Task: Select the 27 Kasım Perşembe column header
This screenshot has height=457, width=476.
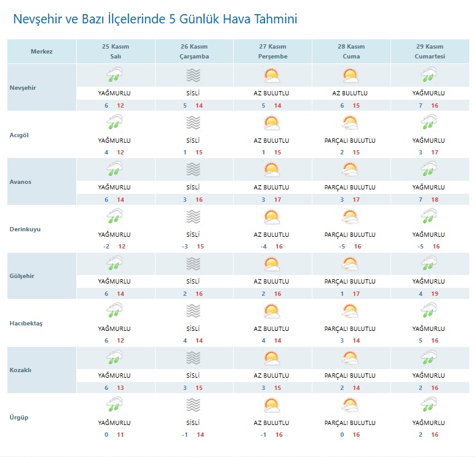Action: 272,52
